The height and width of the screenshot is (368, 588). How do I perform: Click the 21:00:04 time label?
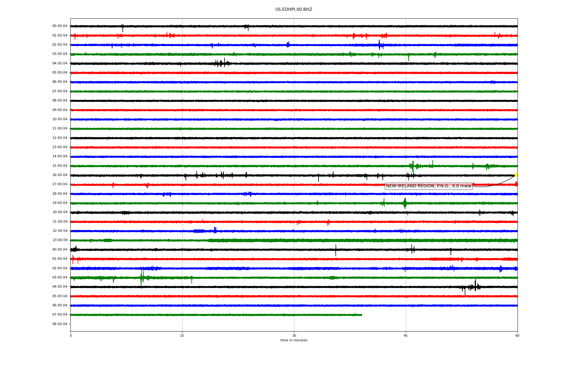(60, 222)
